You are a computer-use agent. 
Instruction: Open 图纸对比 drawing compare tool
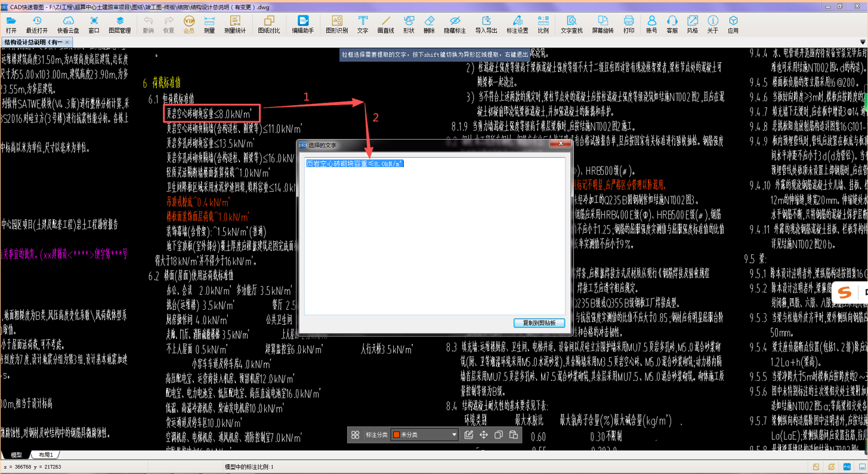(x=268, y=24)
